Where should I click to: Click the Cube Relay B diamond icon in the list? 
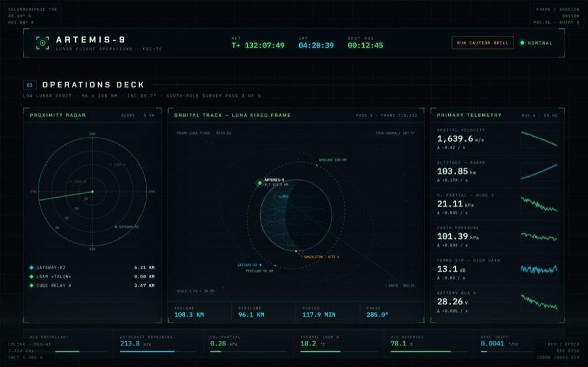[31, 285]
